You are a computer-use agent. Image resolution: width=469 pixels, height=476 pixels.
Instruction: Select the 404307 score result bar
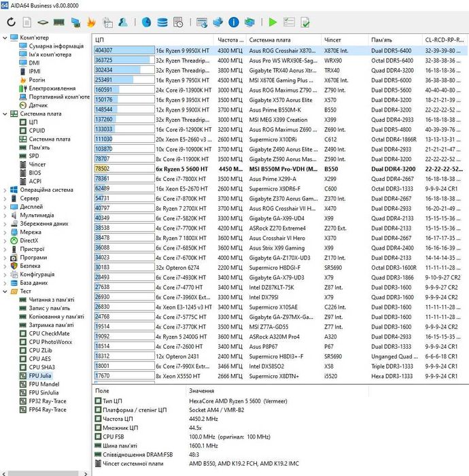tap(124, 50)
